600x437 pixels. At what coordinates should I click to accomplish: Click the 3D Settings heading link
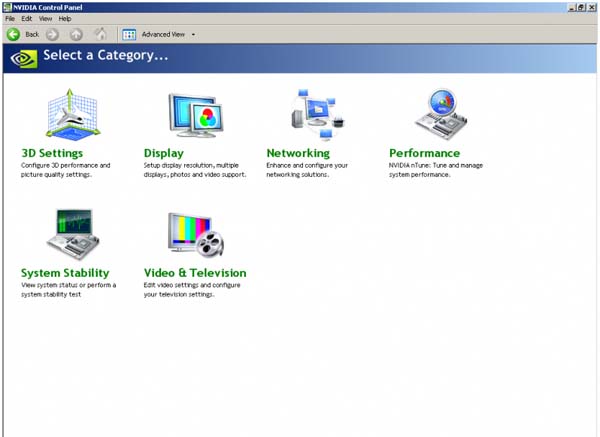[52, 153]
